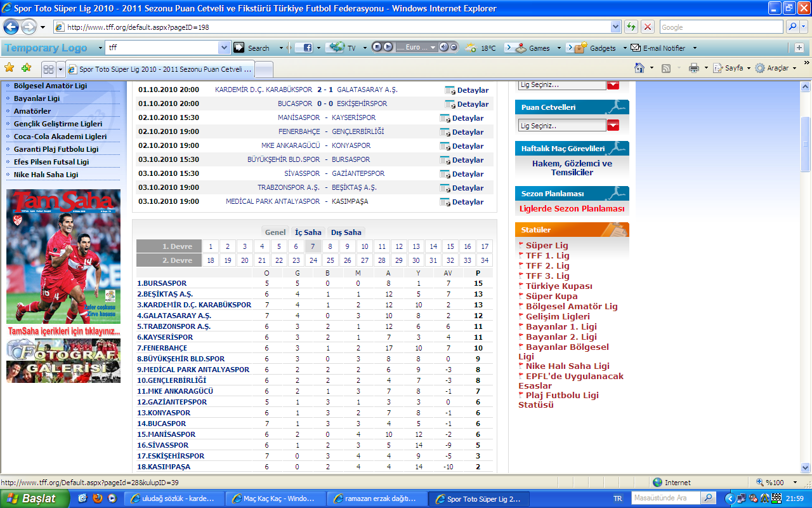Select week 34 in 2. Devre row

click(484, 260)
